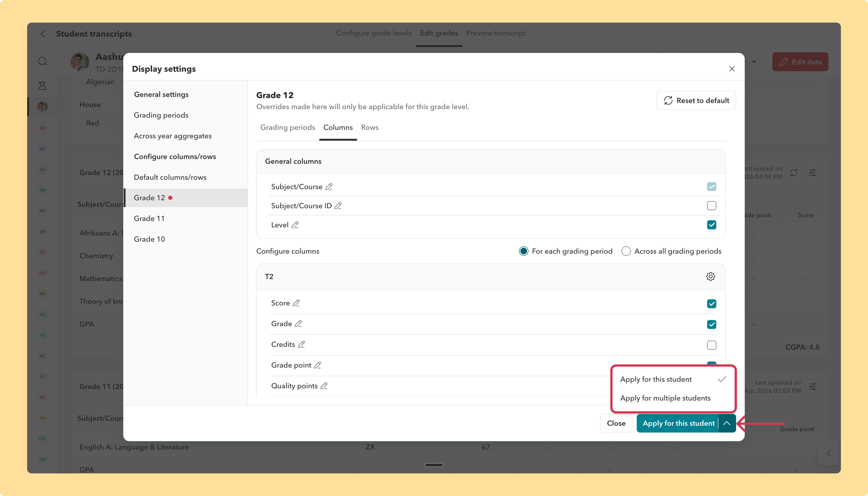This screenshot has height=496, width=868.
Task: Enable the Subject/Course ID checkbox
Action: coord(711,206)
